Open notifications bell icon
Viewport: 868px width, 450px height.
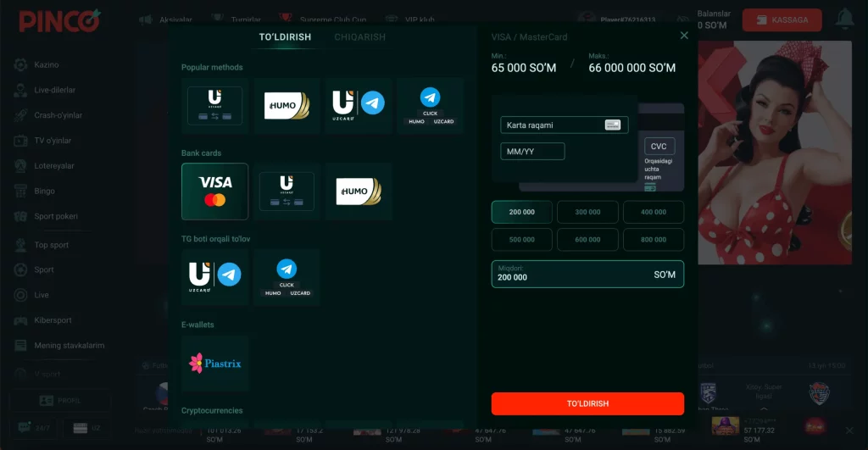[844, 19]
